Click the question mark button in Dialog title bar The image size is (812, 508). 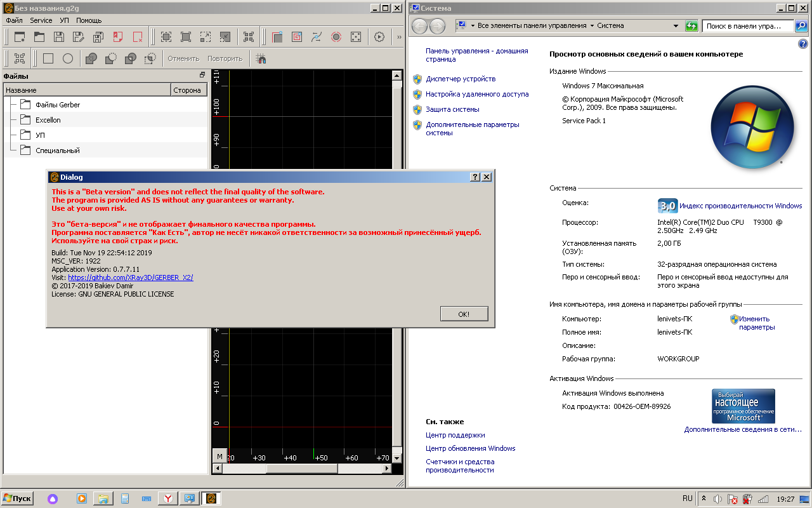475,177
